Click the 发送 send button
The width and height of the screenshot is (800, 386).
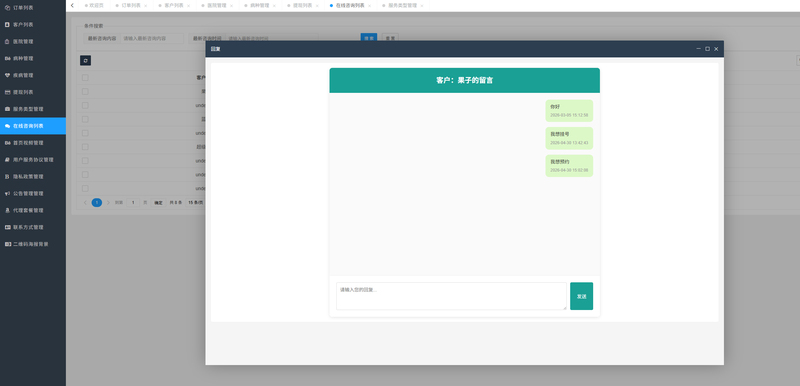click(582, 296)
